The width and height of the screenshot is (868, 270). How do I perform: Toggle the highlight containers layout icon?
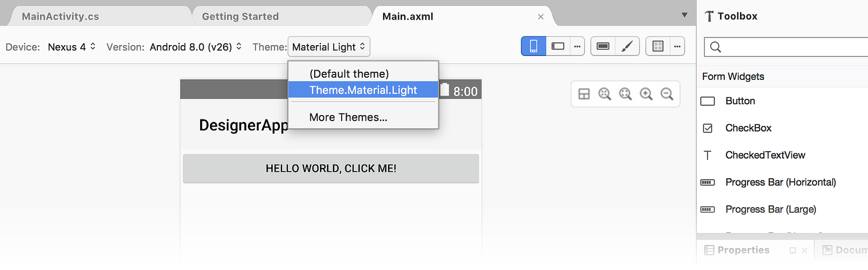[x=584, y=94]
